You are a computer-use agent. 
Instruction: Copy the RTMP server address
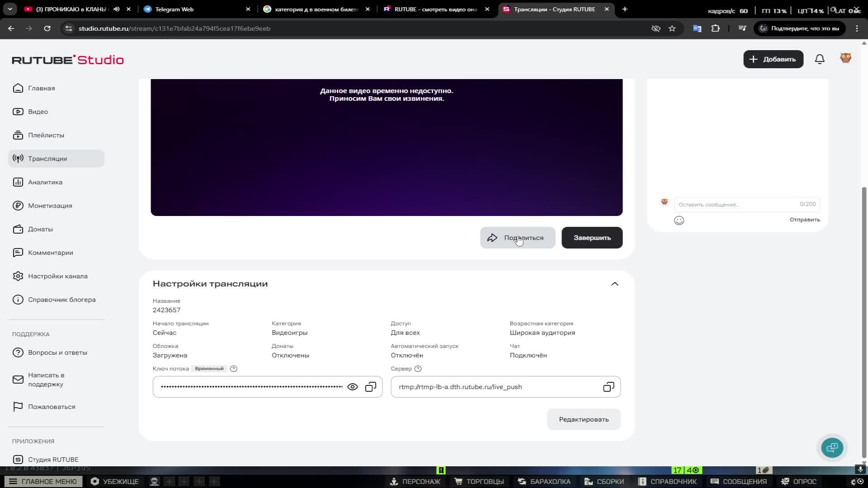pos(609,387)
